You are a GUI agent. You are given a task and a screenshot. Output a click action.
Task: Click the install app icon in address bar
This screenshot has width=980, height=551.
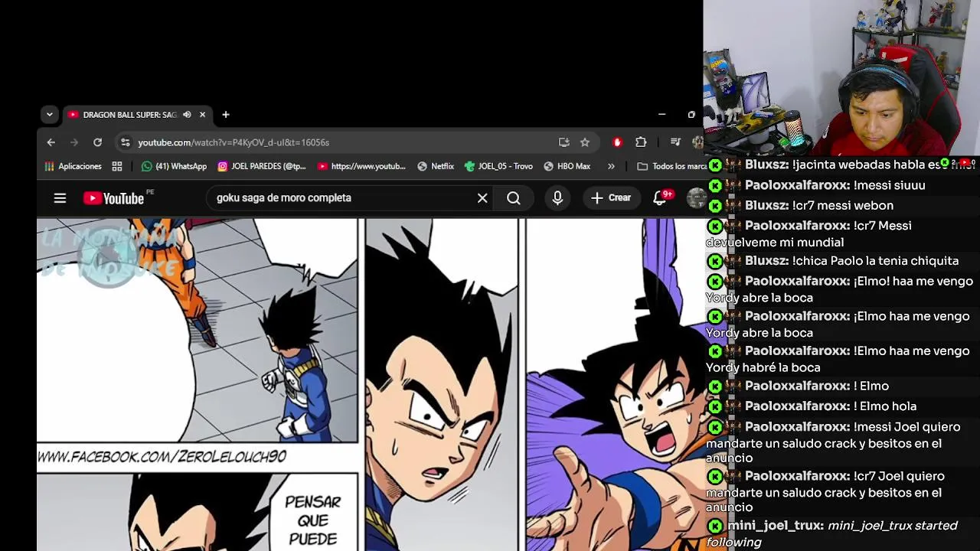(x=564, y=142)
